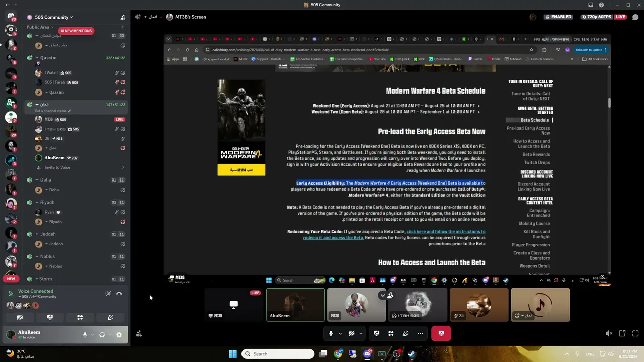Join the Doha voice channel
The image size is (644, 362).
pos(76,179)
